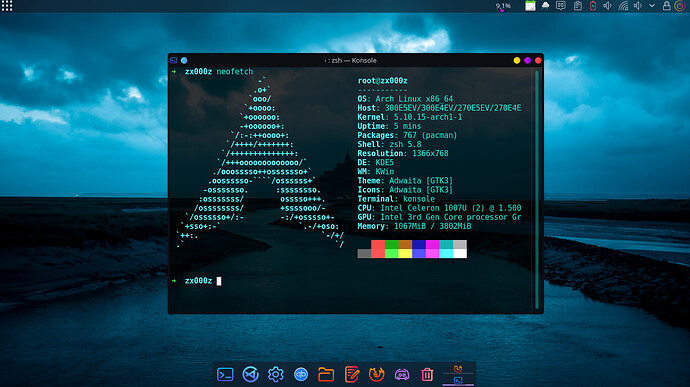This screenshot has height=387, width=690.
Task: Close Konsole with the red button
Action: 538,60
